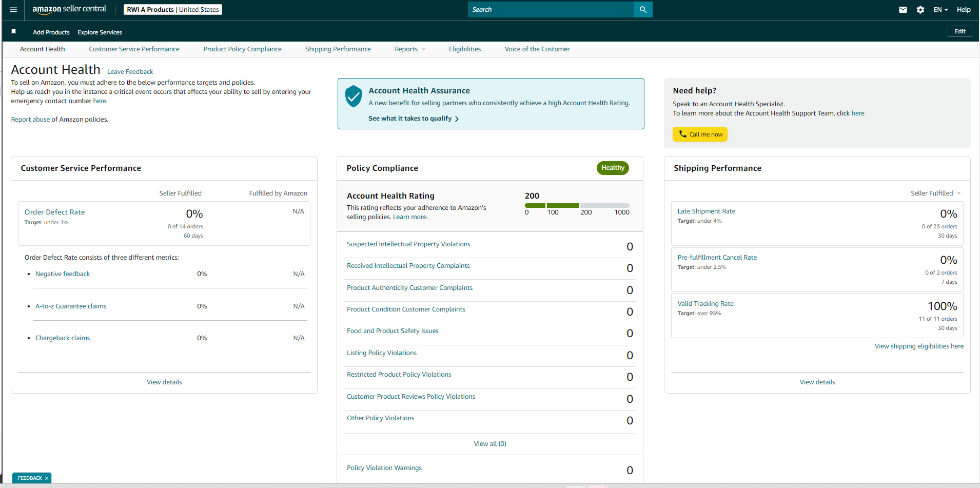Open the hamburger main menu
Viewport: 980px width, 488px height.
tap(13, 10)
